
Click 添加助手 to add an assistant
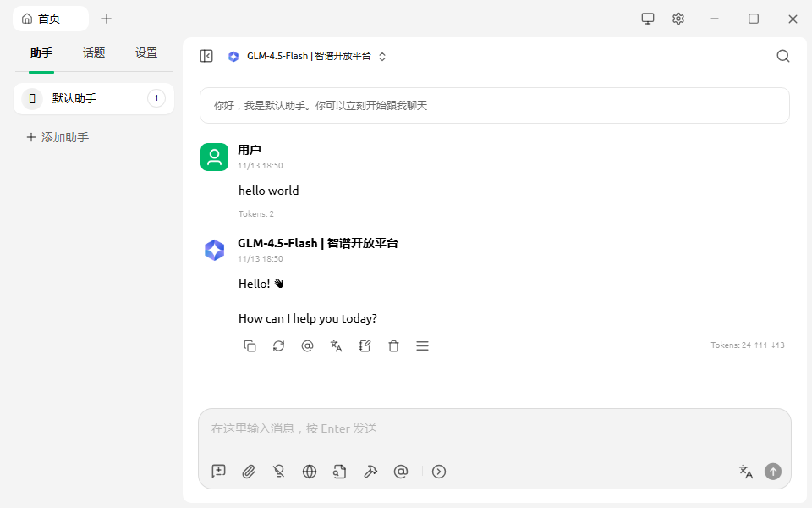[58, 136]
